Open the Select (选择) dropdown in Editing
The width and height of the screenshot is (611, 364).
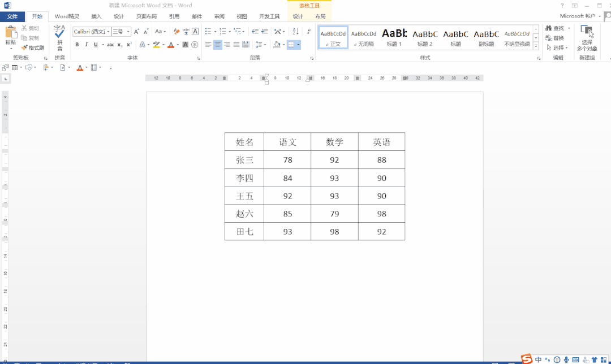click(558, 47)
